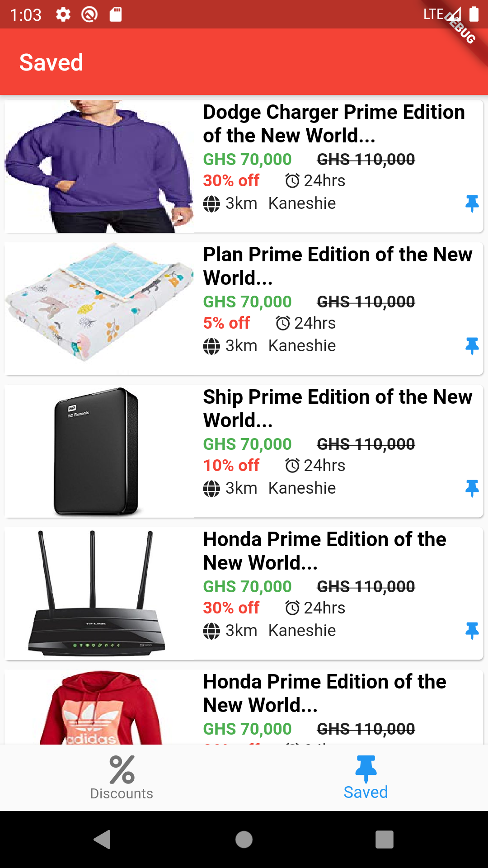The width and height of the screenshot is (488, 868).
Task: Unpin the Plan Prime Edition item
Action: [472, 346]
